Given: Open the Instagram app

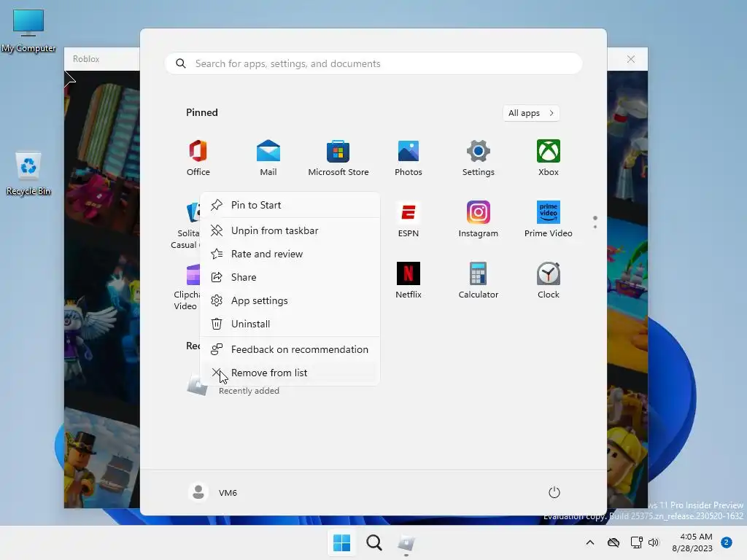Looking at the screenshot, I should (479, 219).
